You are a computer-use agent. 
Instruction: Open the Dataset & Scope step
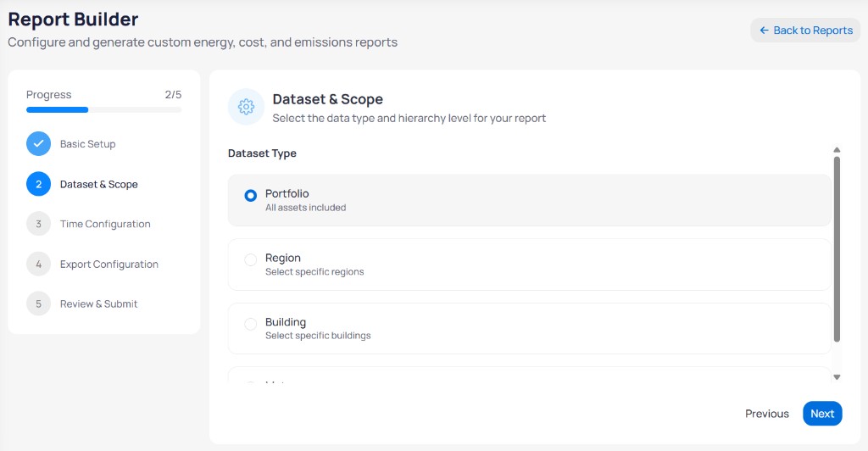point(98,184)
